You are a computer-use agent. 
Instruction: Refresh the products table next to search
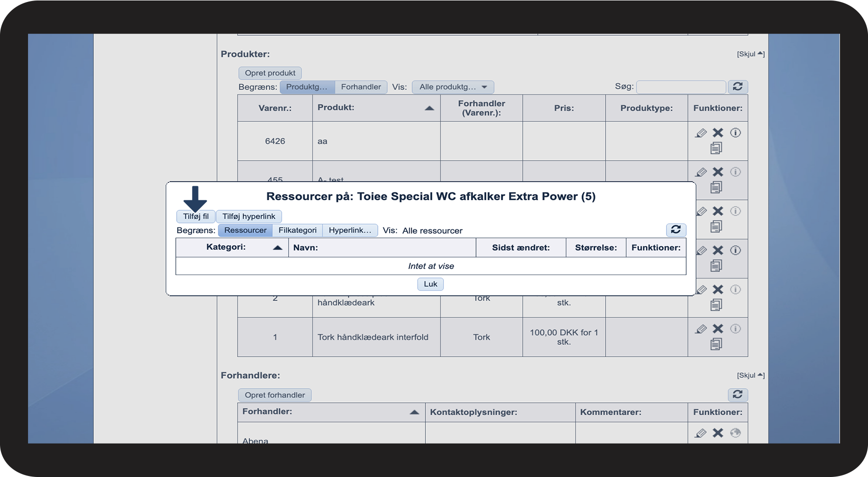[x=737, y=87]
